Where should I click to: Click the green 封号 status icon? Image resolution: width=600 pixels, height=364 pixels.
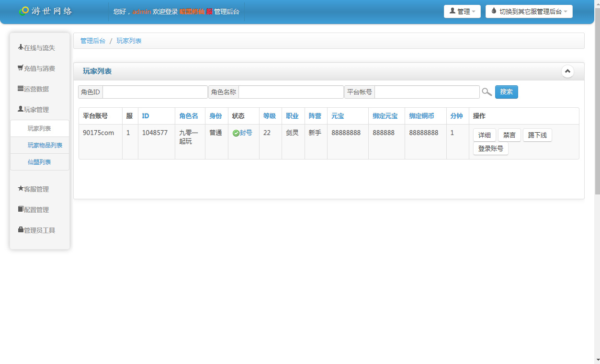236,133
